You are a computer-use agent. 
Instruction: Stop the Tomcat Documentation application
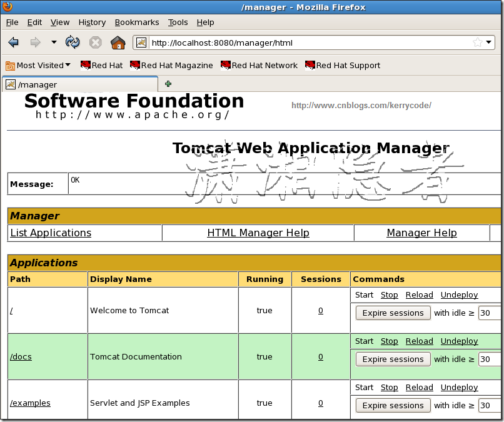click(389, 341)
